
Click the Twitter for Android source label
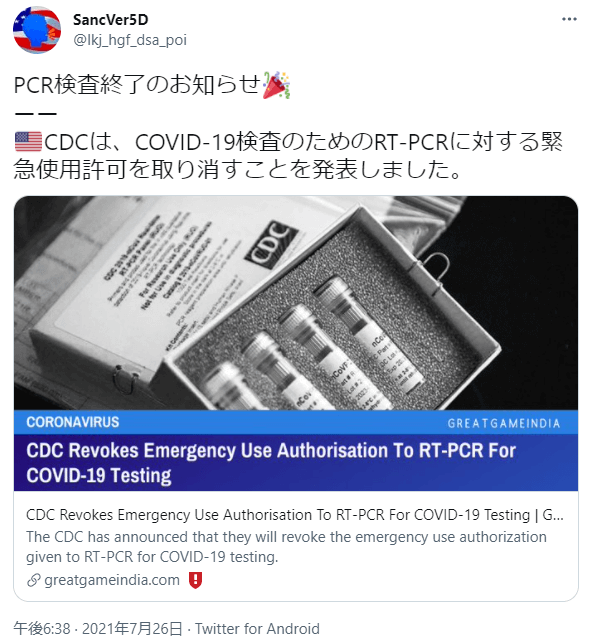[257, 629]
